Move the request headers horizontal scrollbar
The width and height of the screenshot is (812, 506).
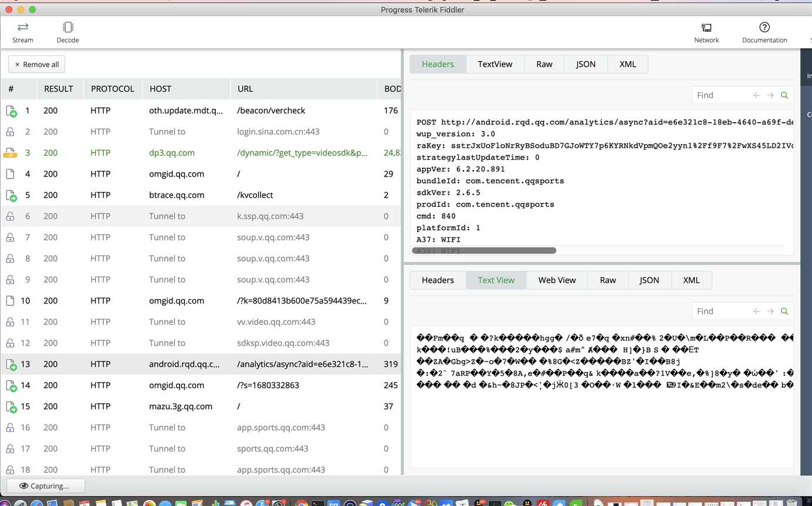484,251
